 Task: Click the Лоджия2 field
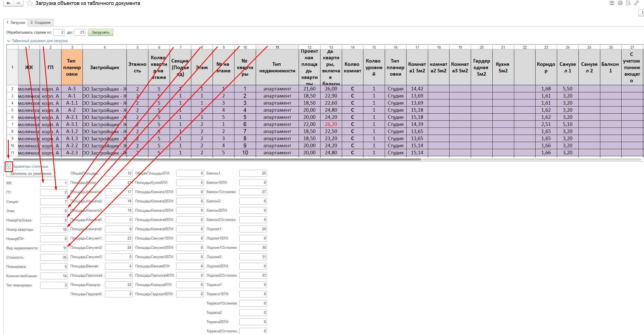click(253, 257)
